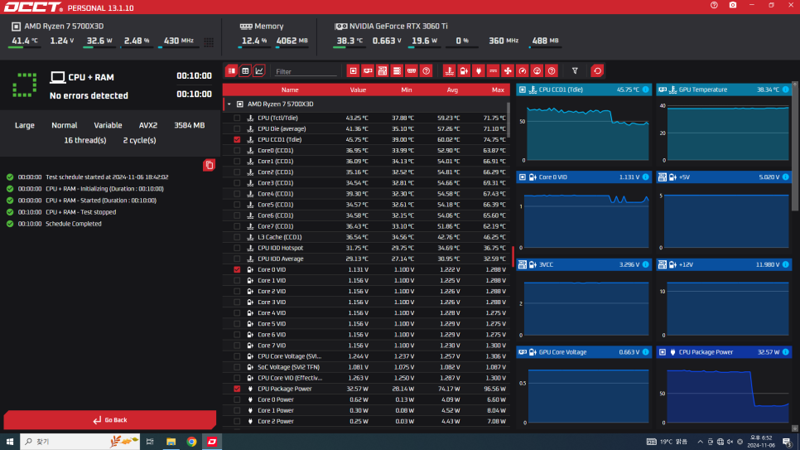Toggle the GPU sensor filter icon
800x450 pixels.
pos(368,71)
